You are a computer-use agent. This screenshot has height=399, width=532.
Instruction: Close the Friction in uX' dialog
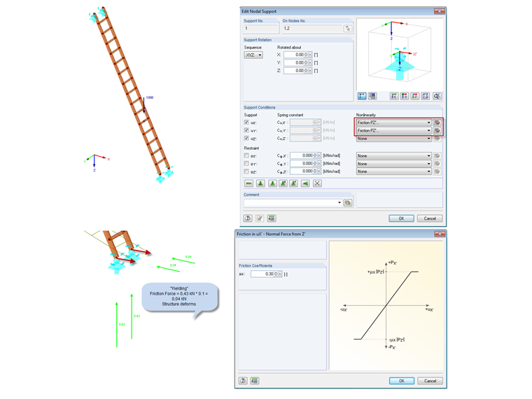[440, 234]
